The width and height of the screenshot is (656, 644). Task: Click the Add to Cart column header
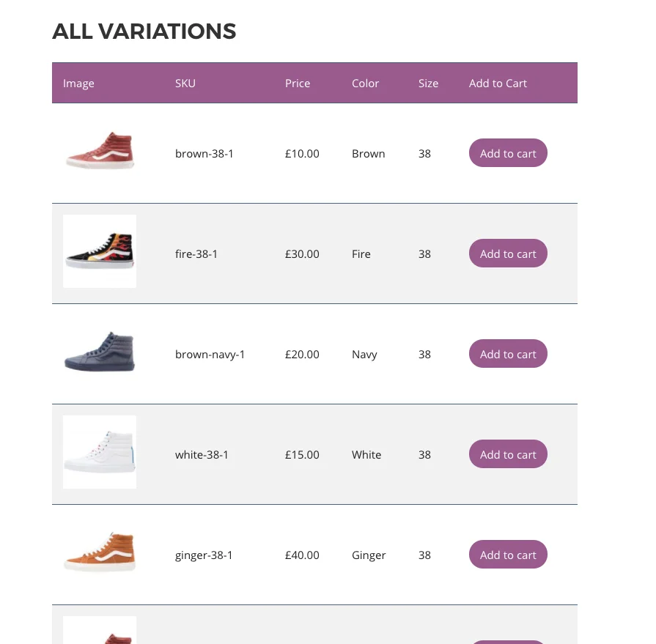(x=498, y=83)
